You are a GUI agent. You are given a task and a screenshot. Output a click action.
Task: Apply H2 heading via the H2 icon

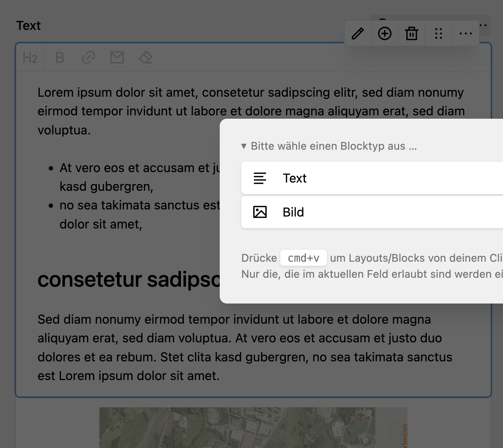pyautogui.click(x=30, y=57)
